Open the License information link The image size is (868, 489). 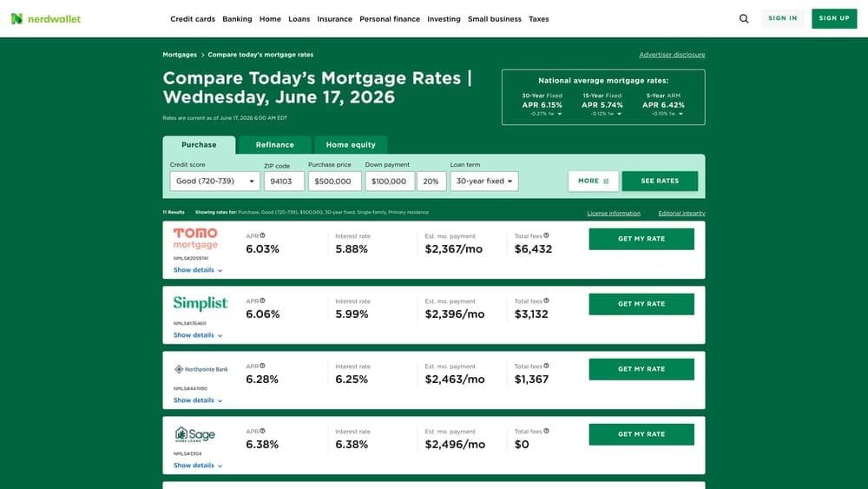tap(614, 213)
